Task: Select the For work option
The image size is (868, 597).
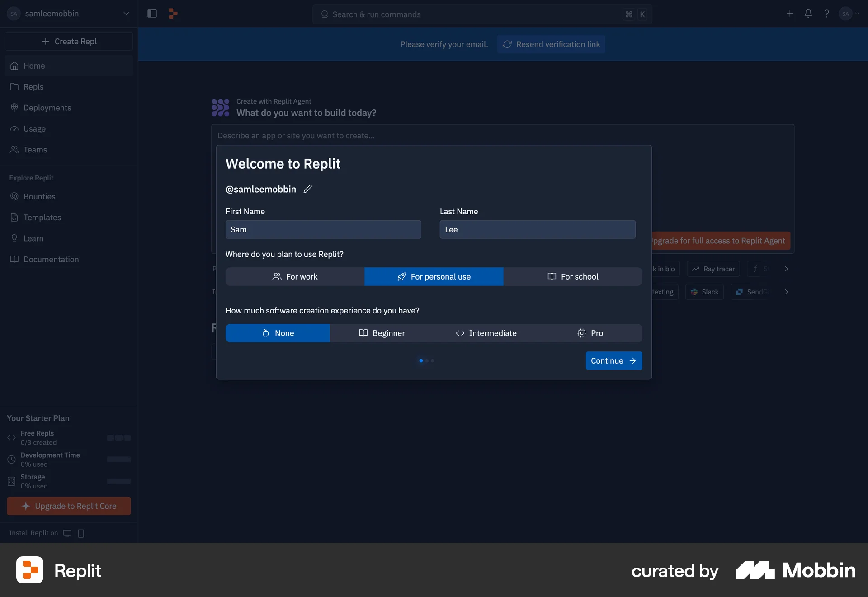Action: tap(295, 276)
